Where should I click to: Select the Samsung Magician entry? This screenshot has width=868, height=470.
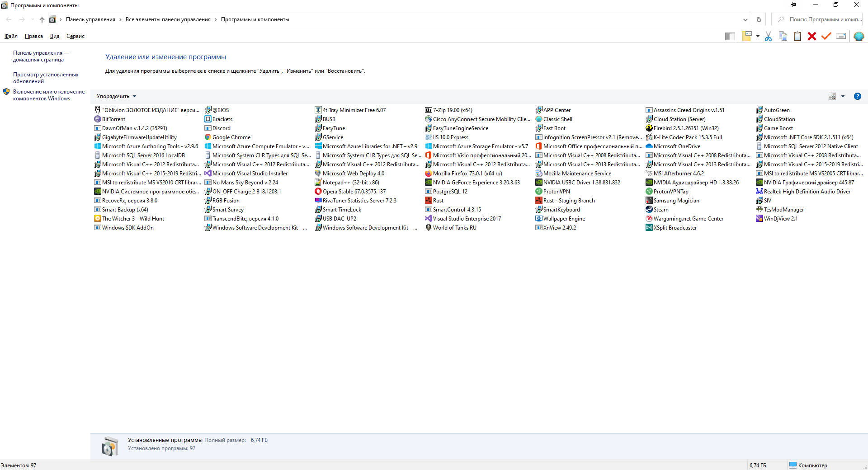[x=672, y=201]
